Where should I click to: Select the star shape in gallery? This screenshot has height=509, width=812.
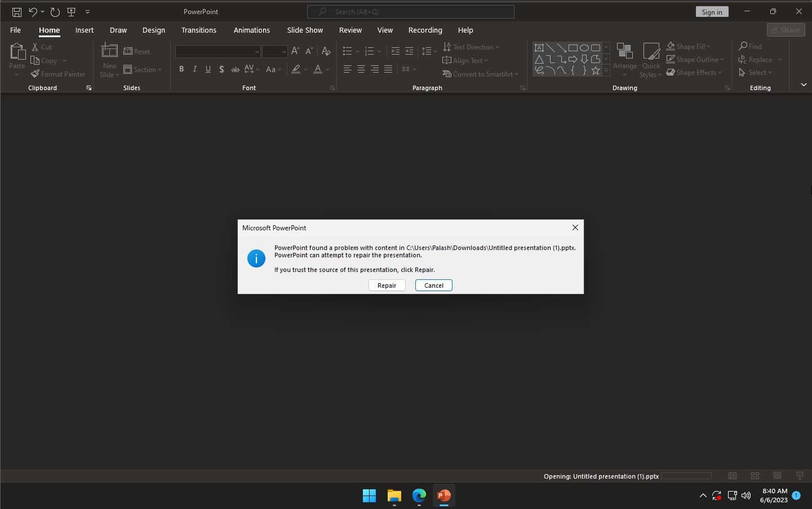(596, 70)
